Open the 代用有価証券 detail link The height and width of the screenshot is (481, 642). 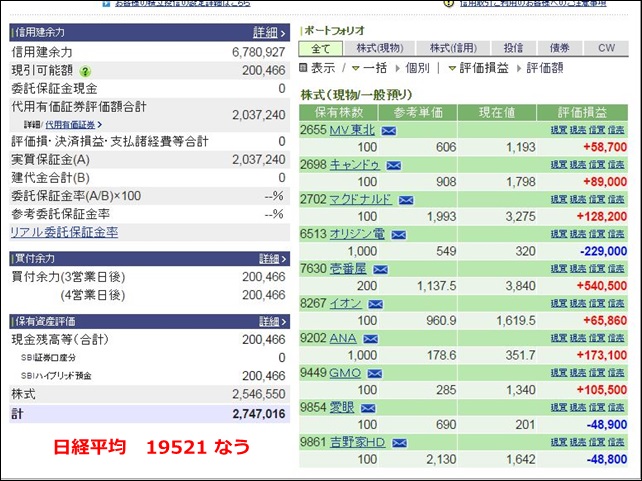click(x=73, y=125)
